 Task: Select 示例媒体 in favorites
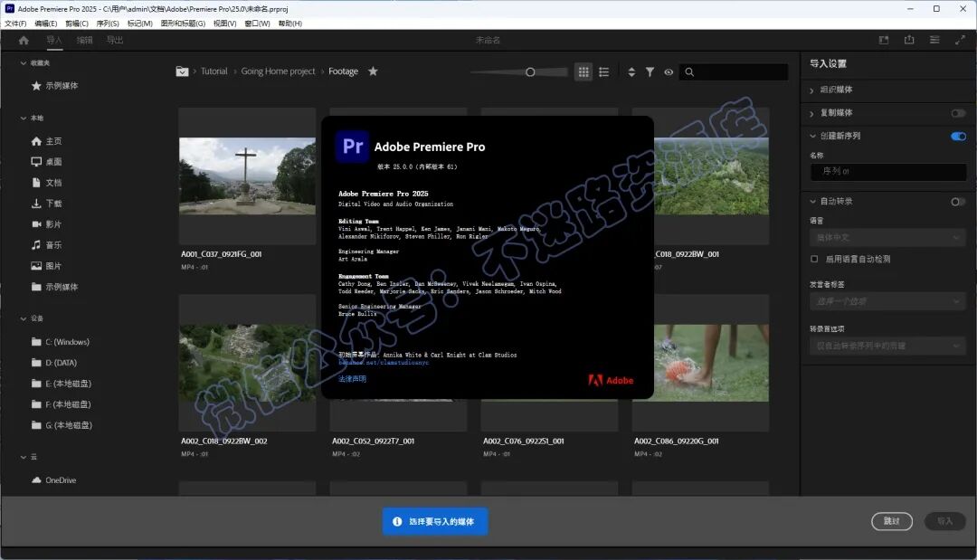pos(55,85)
